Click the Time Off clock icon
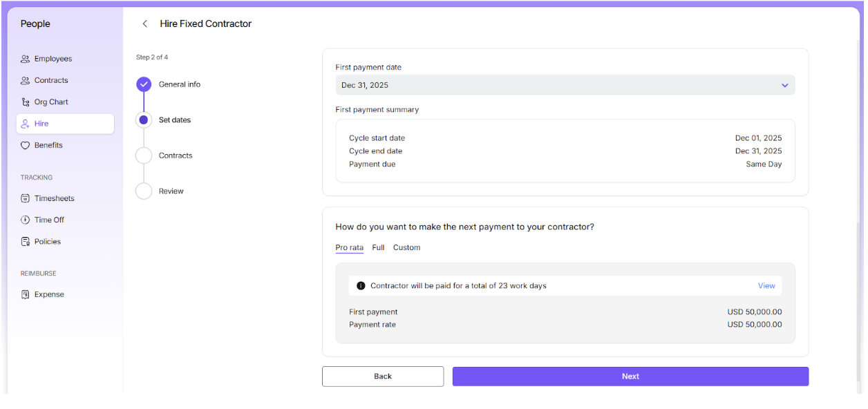Screen dimensions: 868x409 pos(26,220)
